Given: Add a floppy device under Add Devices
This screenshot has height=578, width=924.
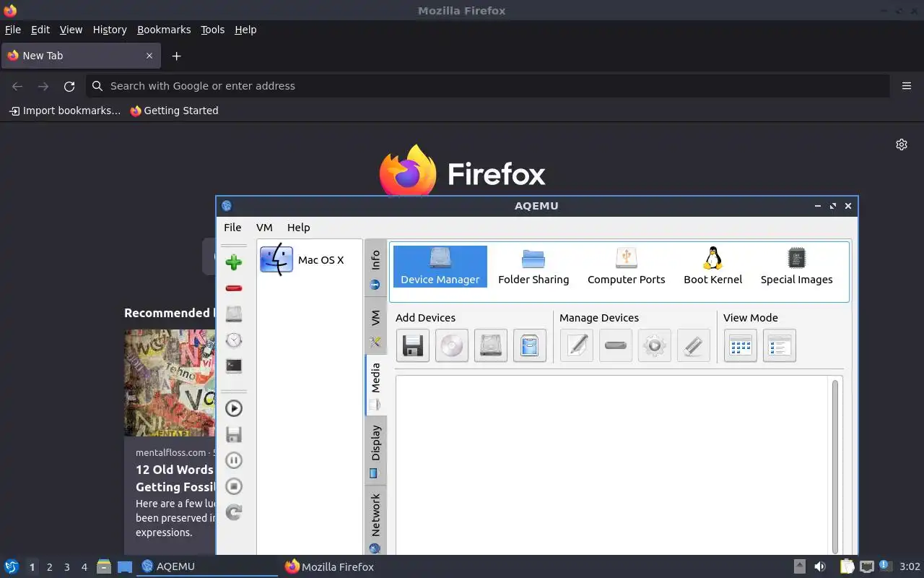Looking at the screenshot, I should (413, 345).
